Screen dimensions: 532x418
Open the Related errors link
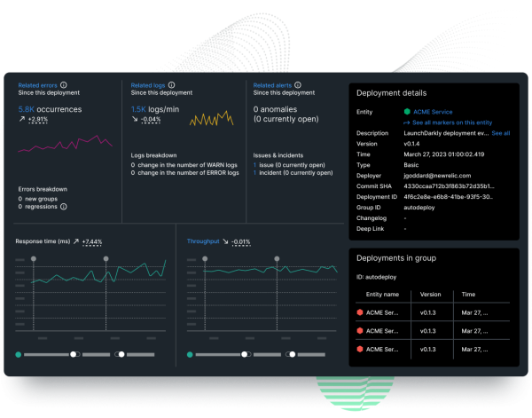click(x=37, y=85)
